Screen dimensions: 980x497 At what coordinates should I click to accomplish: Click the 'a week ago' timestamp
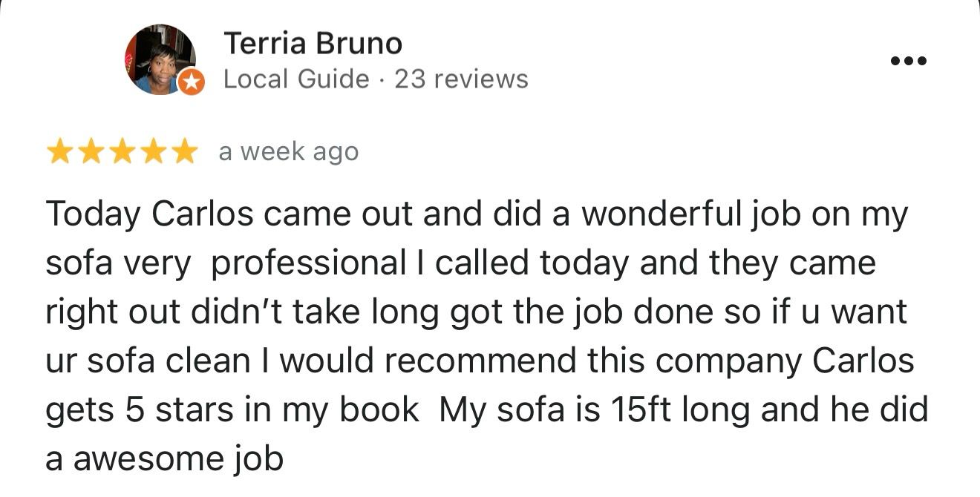click(x=288, y=152)
